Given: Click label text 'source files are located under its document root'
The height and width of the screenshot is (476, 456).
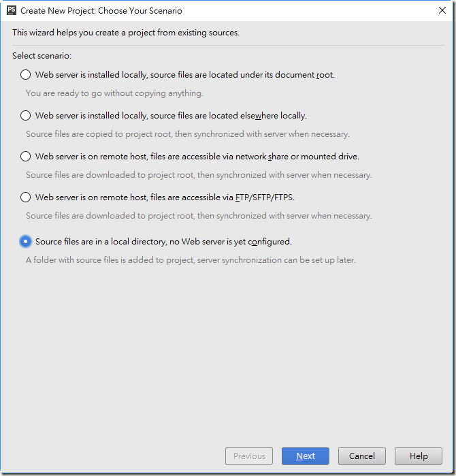Looking at the screenshot, I should click(x=242, y=75).
